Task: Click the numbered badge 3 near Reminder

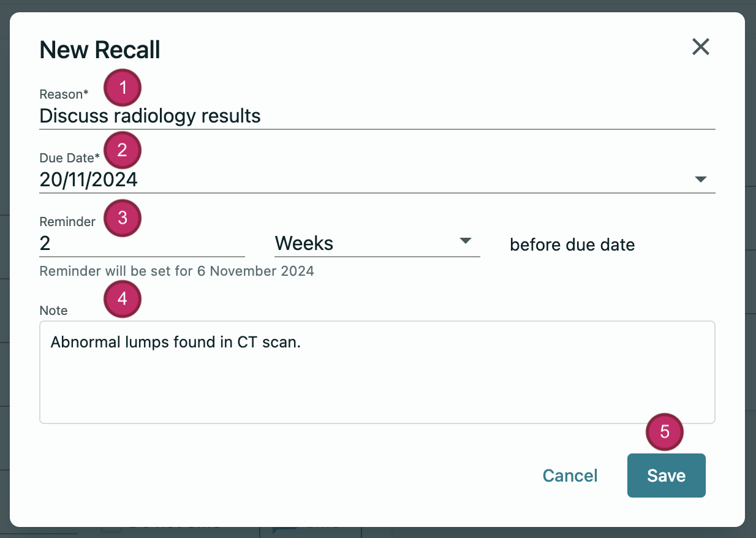Action: click(123, 218)
